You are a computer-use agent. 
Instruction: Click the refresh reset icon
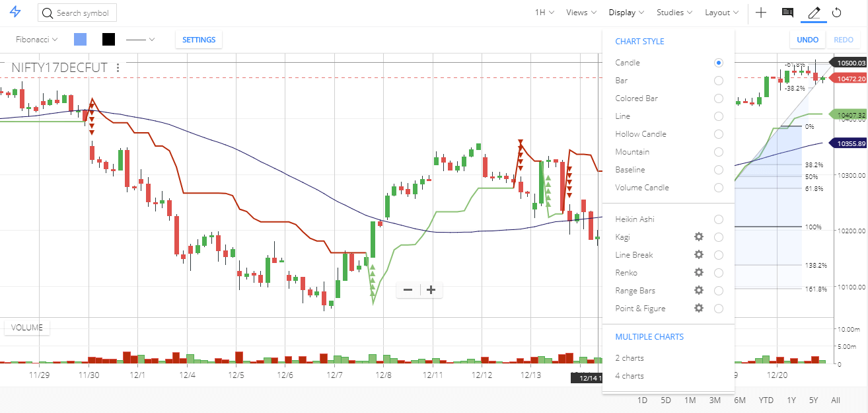836,13
